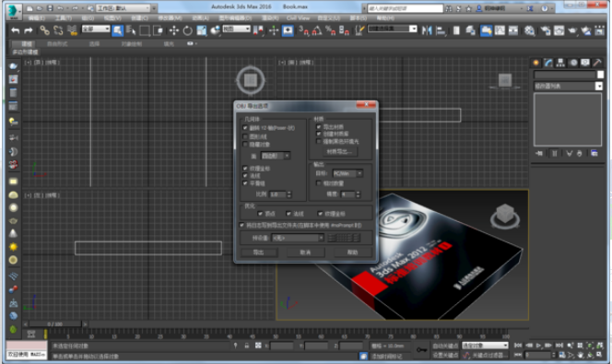The image size is (612, 364).
Task: Open the Hierarchy tab in command panel
Action: click(560, 63)
